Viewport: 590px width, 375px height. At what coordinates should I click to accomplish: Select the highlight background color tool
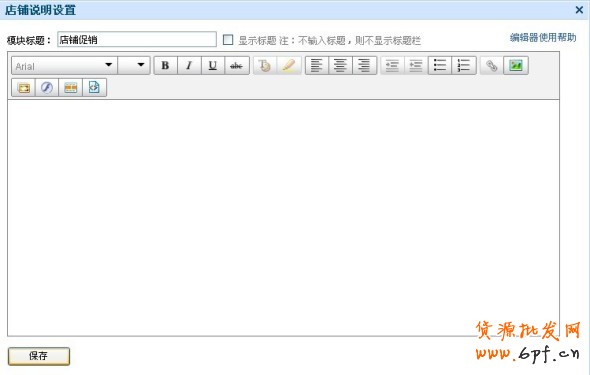point(289,66)
